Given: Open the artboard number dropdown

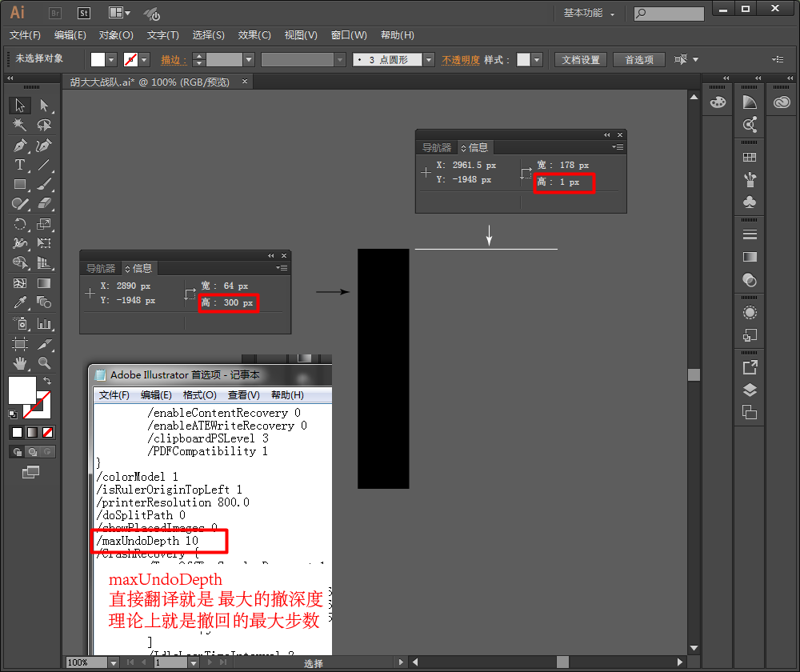Looking at the screenshot, I should coord(194,663).
